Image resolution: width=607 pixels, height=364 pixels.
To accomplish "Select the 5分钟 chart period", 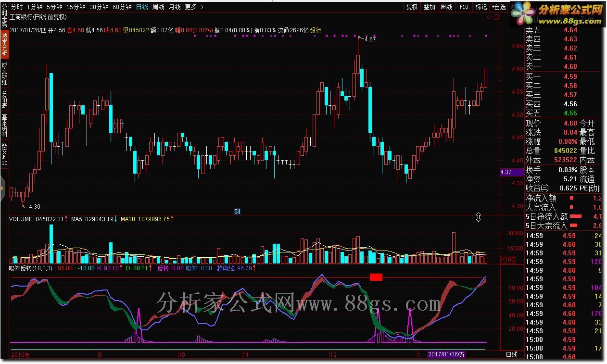I will click(54, 7).
